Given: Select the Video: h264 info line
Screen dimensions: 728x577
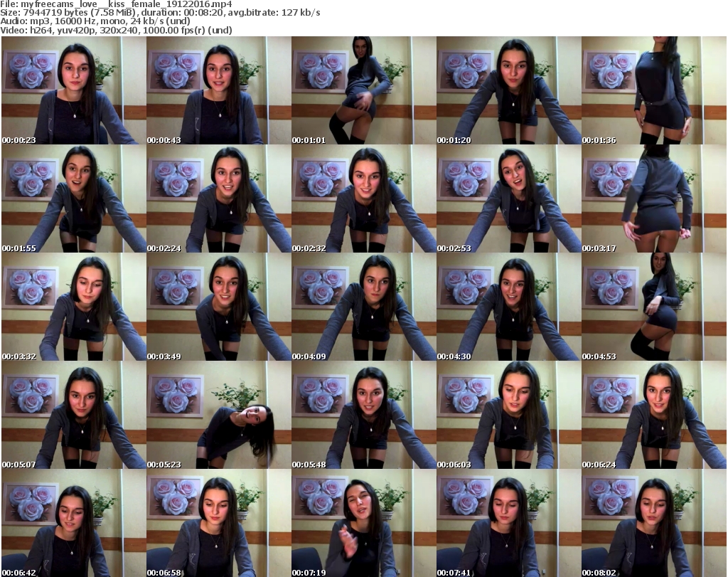Looking at the screenshot, I should click(x=116, y=30).
